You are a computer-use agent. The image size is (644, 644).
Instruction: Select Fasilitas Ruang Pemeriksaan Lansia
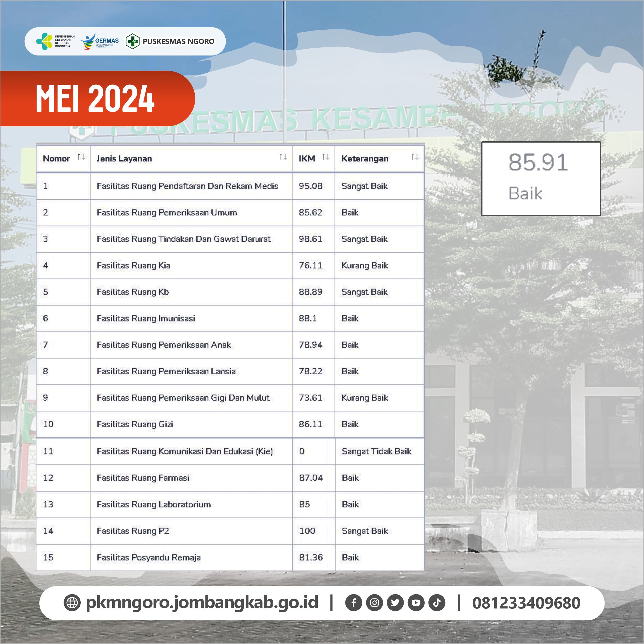[x=166, y=371]
